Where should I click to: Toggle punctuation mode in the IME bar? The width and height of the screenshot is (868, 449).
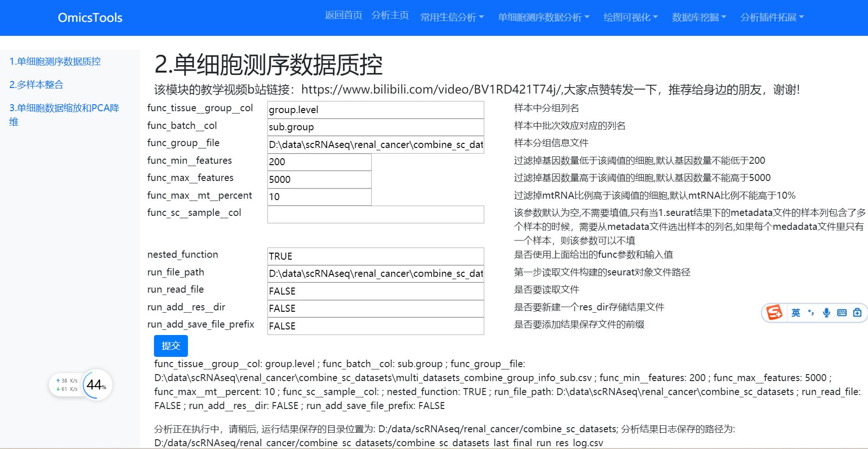(x=811, y=313)
